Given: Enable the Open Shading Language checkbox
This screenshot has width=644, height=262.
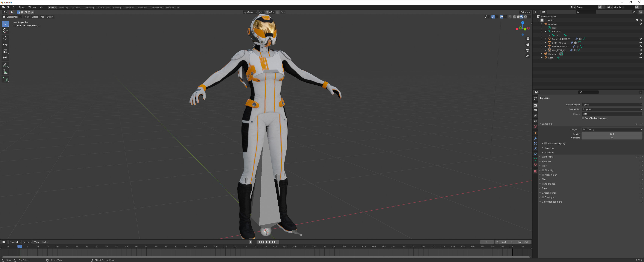Looking at the screenshot, I should (x=583, y=118).
